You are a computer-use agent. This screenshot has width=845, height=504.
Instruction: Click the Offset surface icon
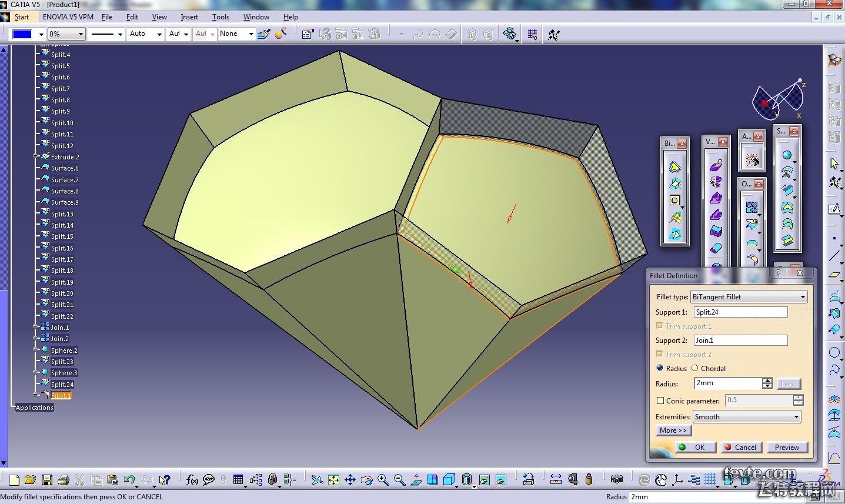tap(787, 173)
